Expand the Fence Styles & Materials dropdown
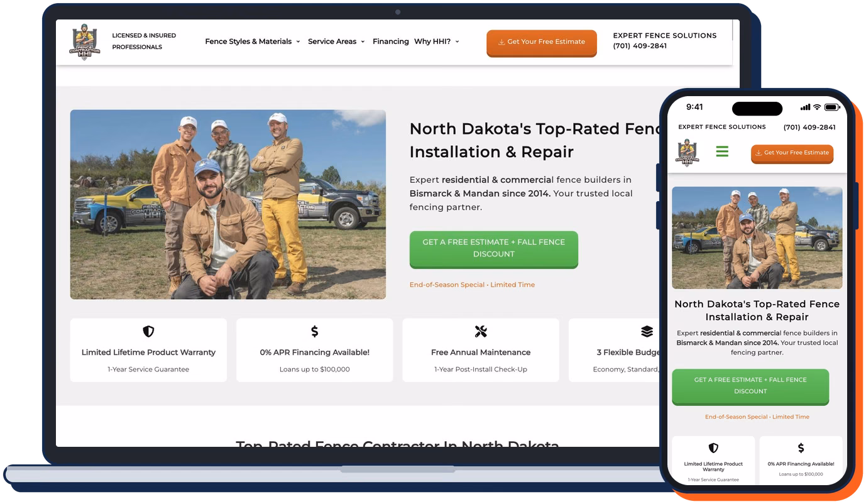Viewport: 866px width, 504px height. pos(253,41)
